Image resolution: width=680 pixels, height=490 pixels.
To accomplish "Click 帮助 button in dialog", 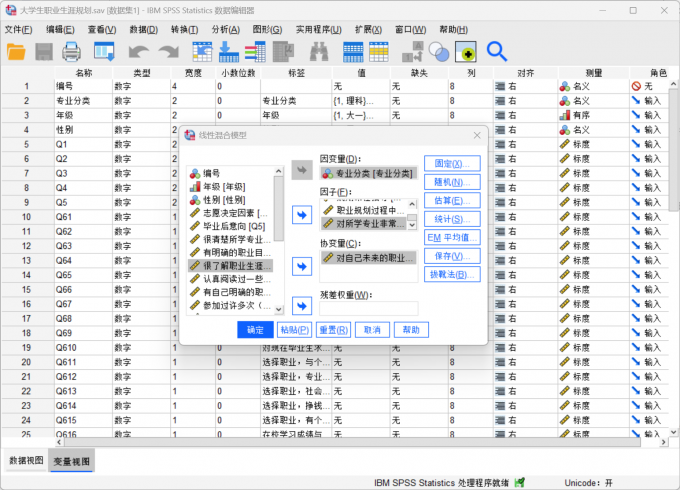I will 411,330.
